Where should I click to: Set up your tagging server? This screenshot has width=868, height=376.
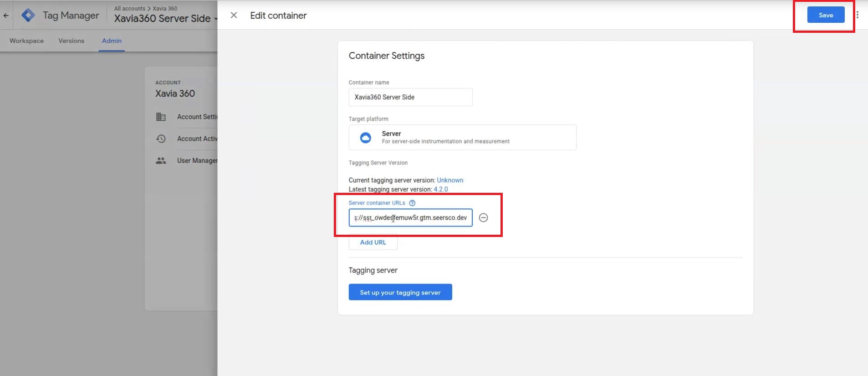pyautogui.click(x=400, y=292)
